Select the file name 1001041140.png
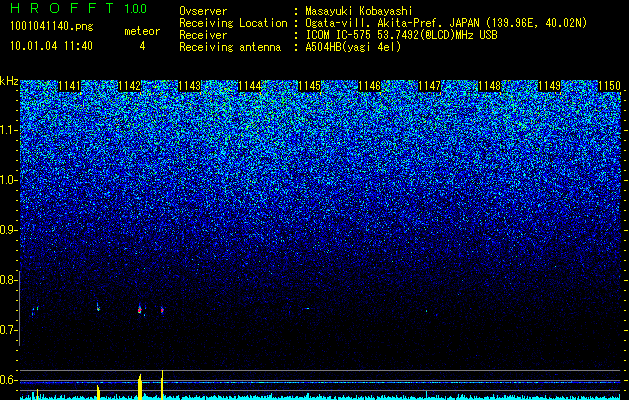Viewport: 629px width, 400px height. [52, 27]
